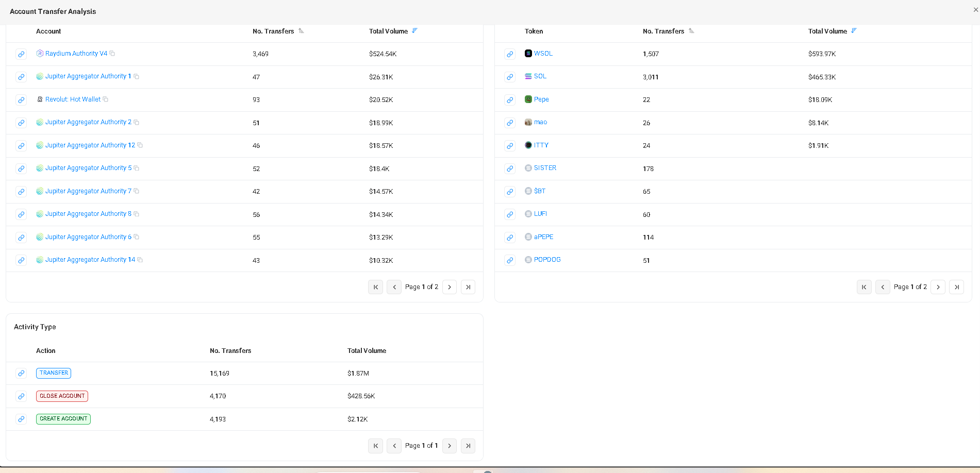Copy the Jupiter Aggregator Authority 1 address
This screenshot has height=473, width=980.
(137, 76)
